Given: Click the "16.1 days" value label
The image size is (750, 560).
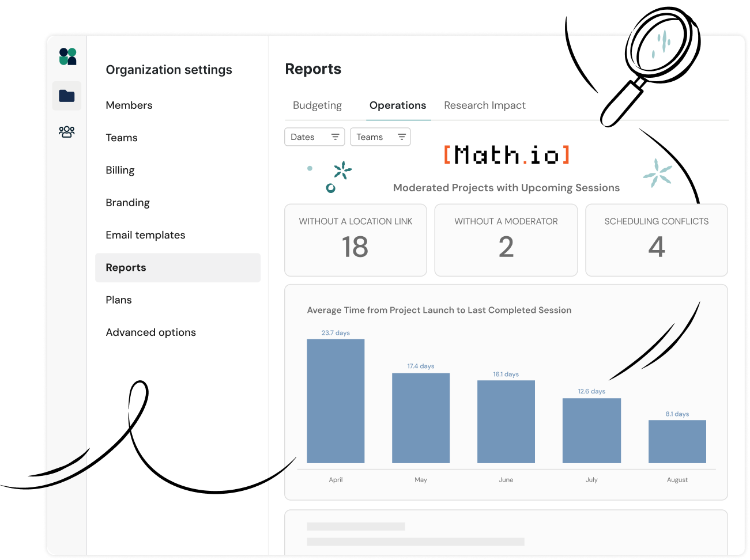Looking at the screenshot, I should click(506, 374).
